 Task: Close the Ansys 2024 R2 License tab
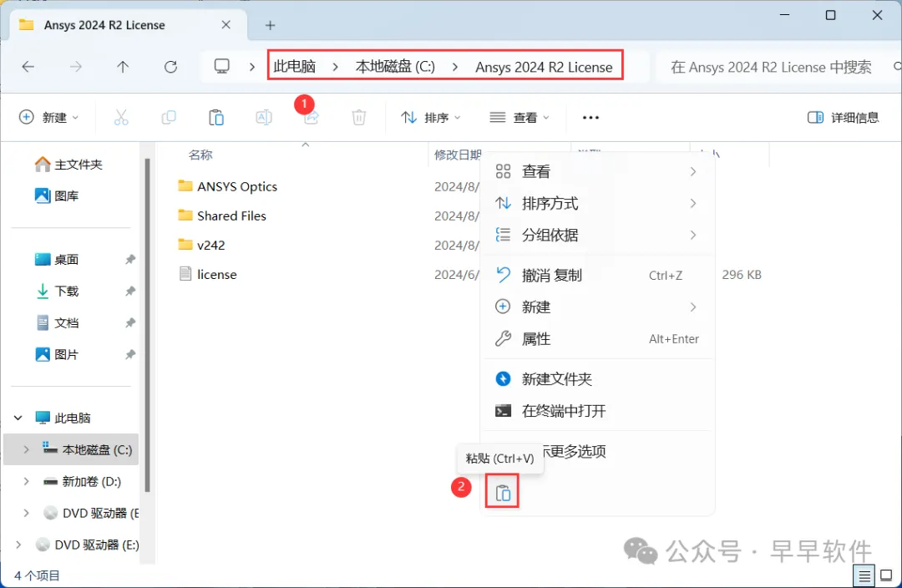point(226,25)
